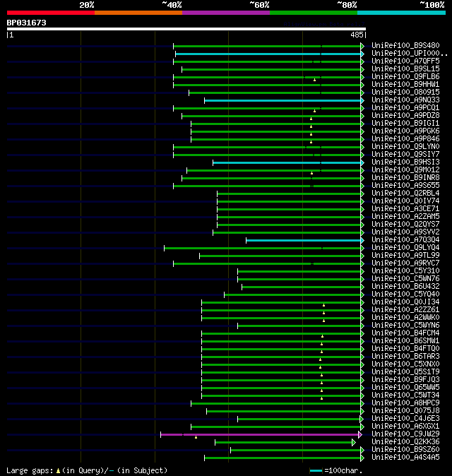Select the UniRef100_B4FCM4 label

405,333
